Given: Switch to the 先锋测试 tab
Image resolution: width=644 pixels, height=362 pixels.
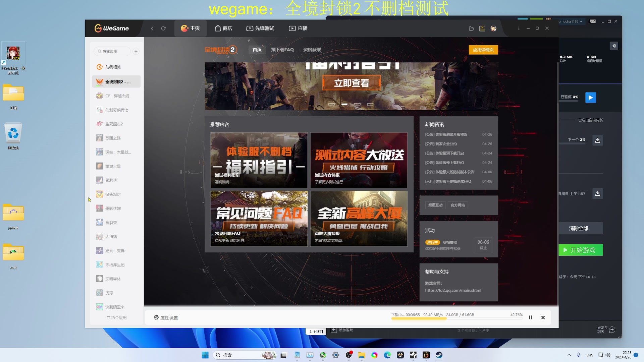Looking at the screenshot, I should coord(260,28).
